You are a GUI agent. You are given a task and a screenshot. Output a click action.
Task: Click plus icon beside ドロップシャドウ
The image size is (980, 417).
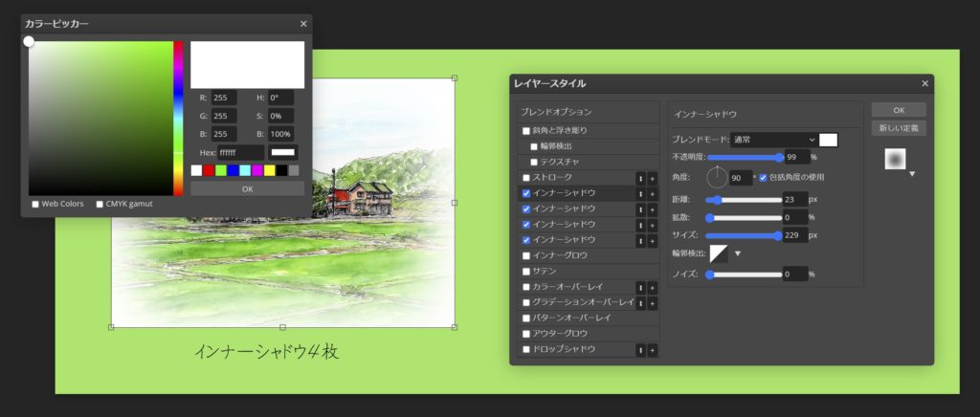[x=653, y=350]
